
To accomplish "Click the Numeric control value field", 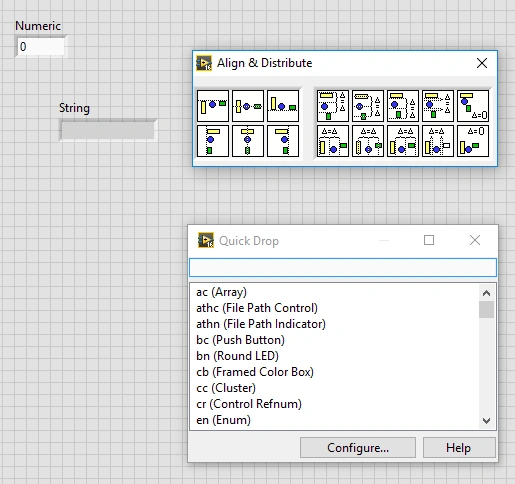I will (41, 47).
